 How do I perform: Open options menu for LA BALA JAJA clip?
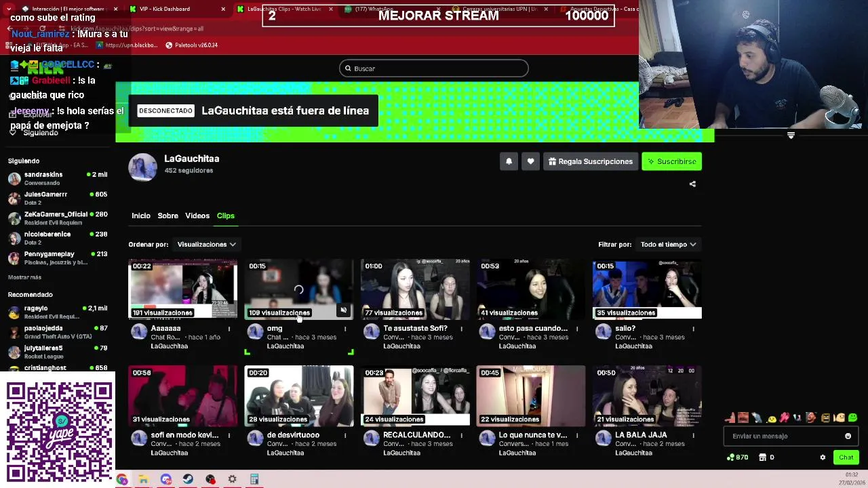(x=693, y=435)
